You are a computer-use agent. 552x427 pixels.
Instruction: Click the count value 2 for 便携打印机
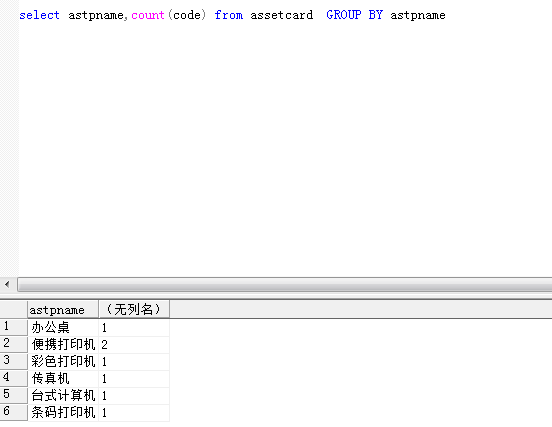coord(134,344)
